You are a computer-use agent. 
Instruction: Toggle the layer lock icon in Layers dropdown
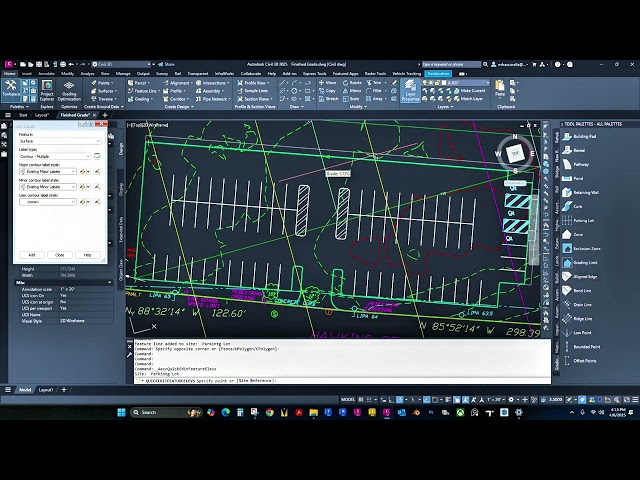tap(437, 82)
